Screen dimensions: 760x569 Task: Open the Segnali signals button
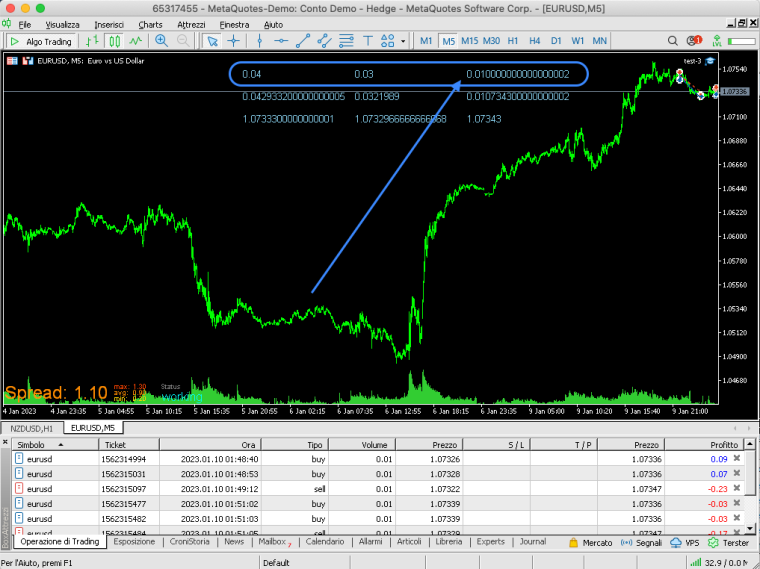(x=641, y=543)
